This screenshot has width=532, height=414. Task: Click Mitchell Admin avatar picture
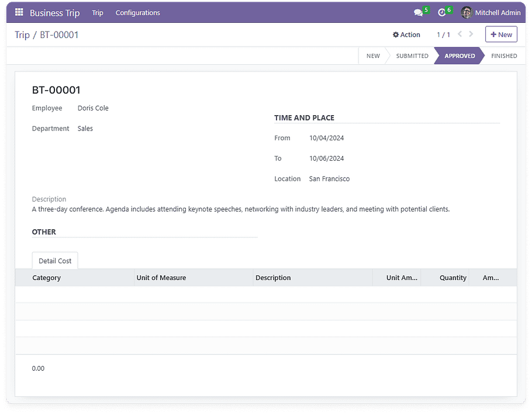(467, 13)
